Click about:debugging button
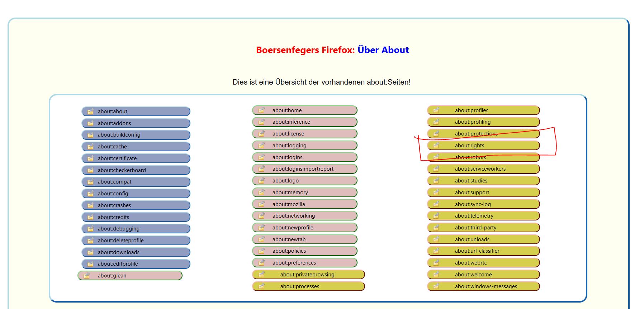This screenshot has width=644, height=309. (136, 229)
